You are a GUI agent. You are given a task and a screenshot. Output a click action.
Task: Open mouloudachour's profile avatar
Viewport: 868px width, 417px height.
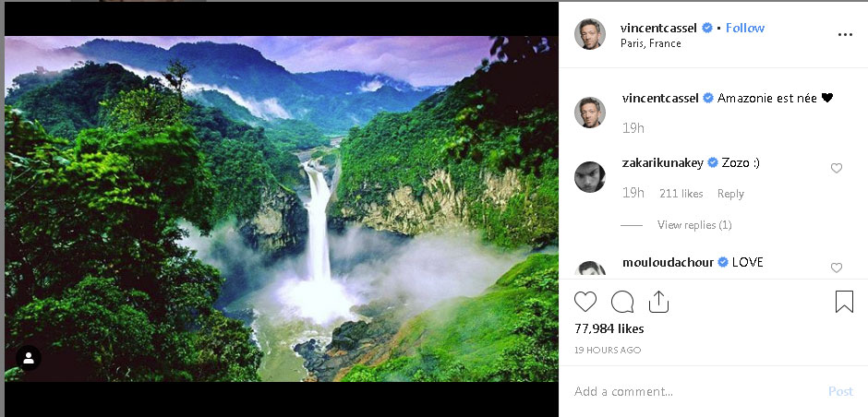click(x=590, y=268)
